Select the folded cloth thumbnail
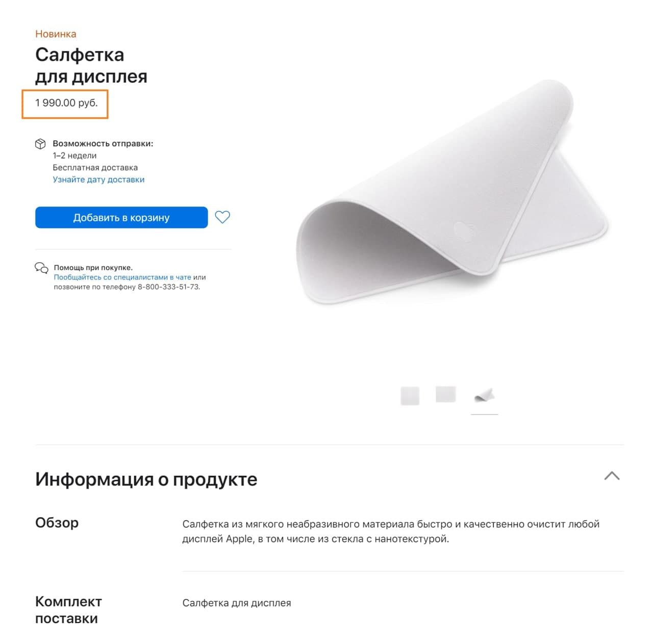The image size is (653, 644). [x=484, y=395]
